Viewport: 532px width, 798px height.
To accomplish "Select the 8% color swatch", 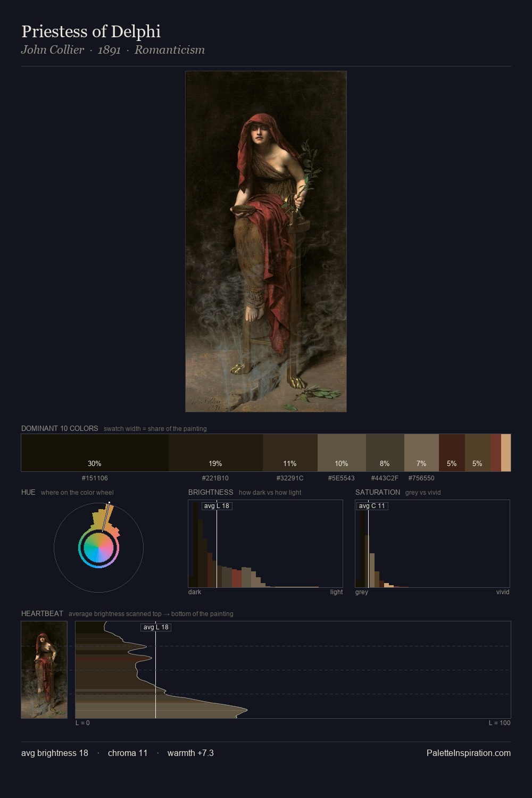I will (385, 453).
